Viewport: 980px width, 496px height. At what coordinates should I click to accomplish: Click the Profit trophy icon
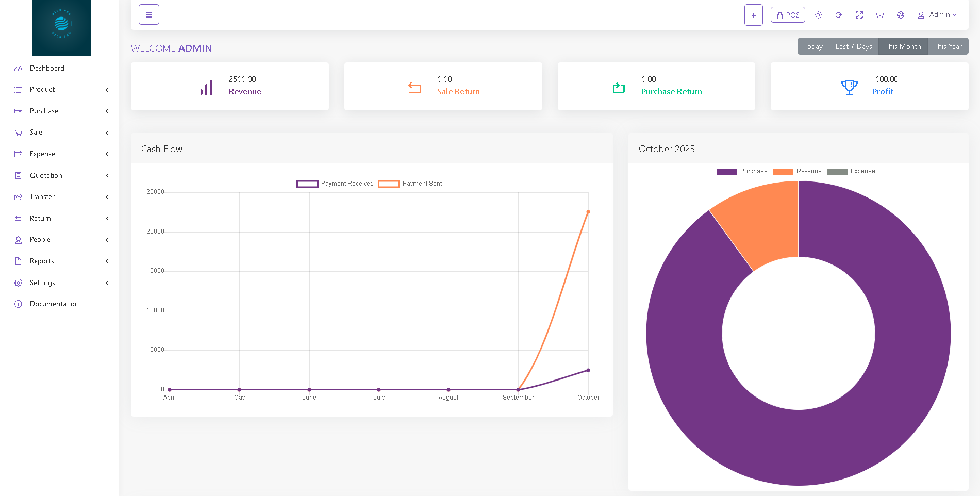click(x=849, y=87)
